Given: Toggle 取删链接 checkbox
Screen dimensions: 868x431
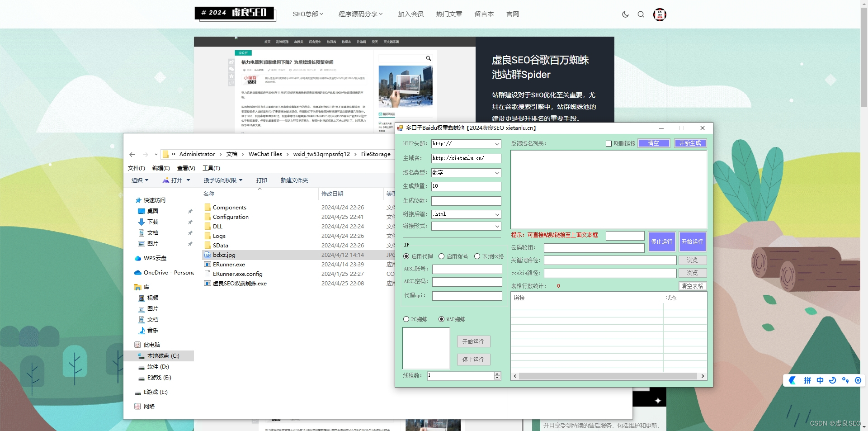Looking at the screenshot, I should click(609, 143).
